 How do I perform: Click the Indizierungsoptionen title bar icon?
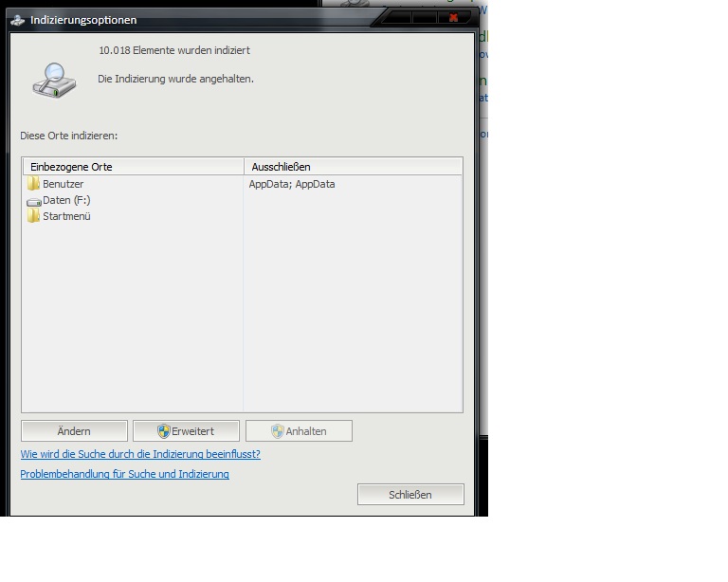[17, 20]
